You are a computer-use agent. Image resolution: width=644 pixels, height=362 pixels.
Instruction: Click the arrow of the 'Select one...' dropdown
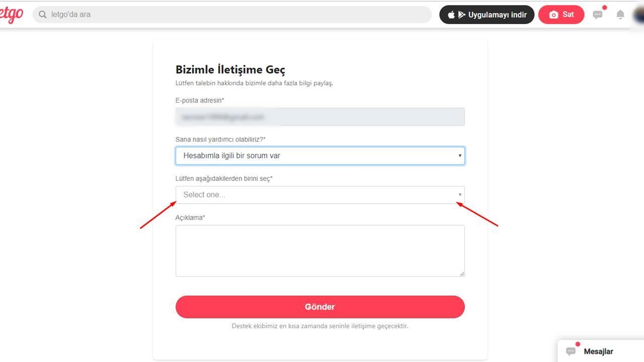pyautogui.click(x=459, y=195)
